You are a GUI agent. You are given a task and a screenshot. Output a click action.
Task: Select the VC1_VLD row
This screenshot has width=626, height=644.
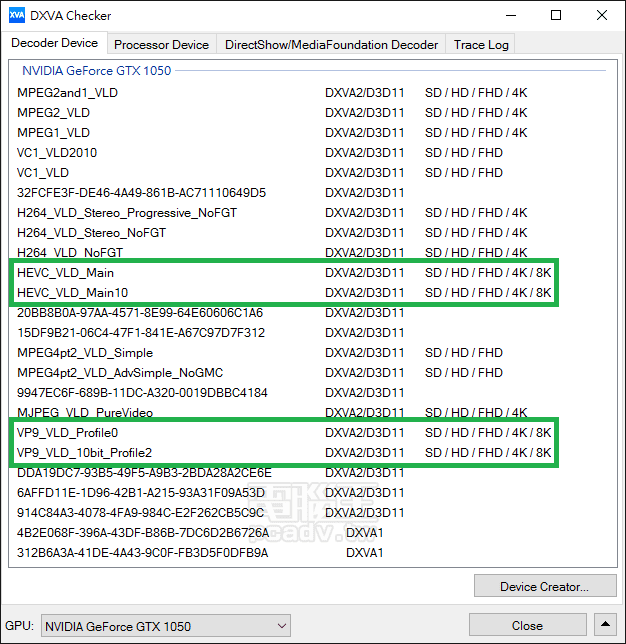point(313,172)
